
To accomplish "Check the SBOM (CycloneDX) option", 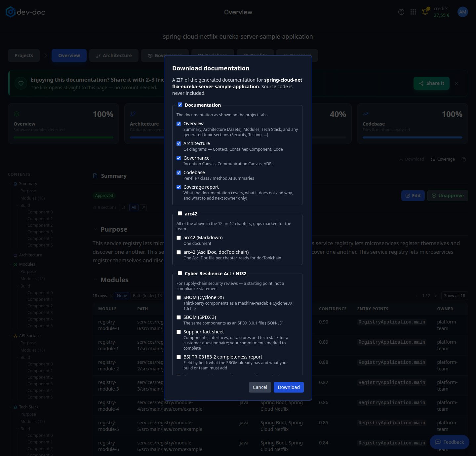I will (178, 297).
